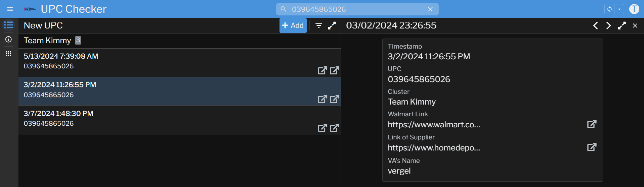Viewport: 644px width, 187px height.
Task: Go to the previous record
Action: click(595, 25)
